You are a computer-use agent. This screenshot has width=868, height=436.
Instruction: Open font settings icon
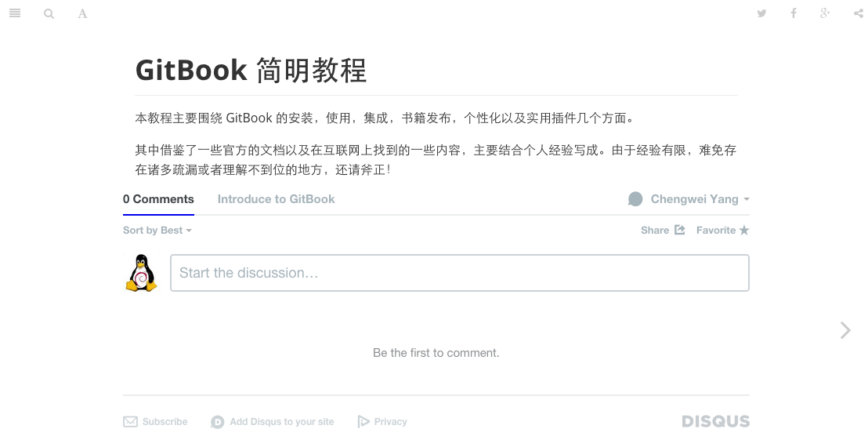[x=83, y=13]
